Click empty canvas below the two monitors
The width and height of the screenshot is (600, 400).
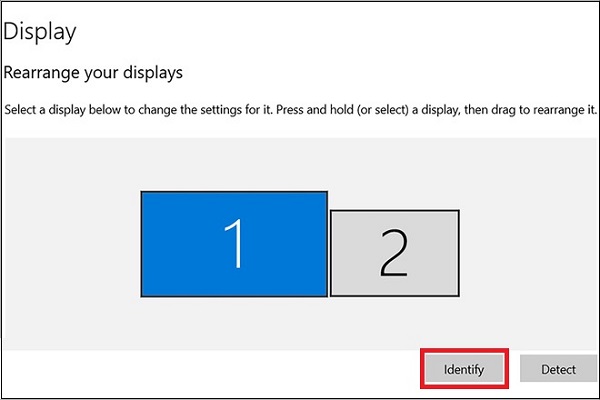click(300, 322)
